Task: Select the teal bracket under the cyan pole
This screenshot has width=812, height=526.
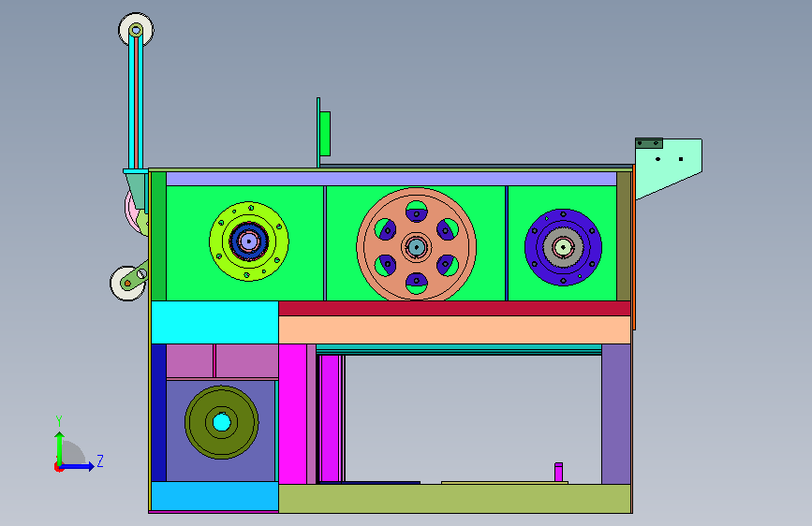Action: click(137, 190)
